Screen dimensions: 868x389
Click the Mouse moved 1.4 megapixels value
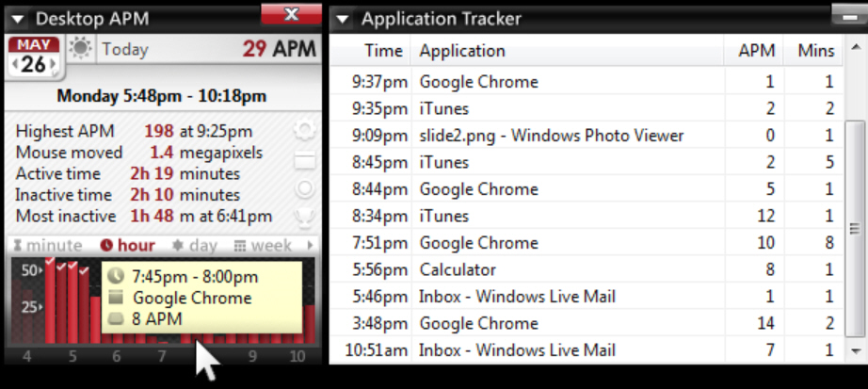click(205, 153)
